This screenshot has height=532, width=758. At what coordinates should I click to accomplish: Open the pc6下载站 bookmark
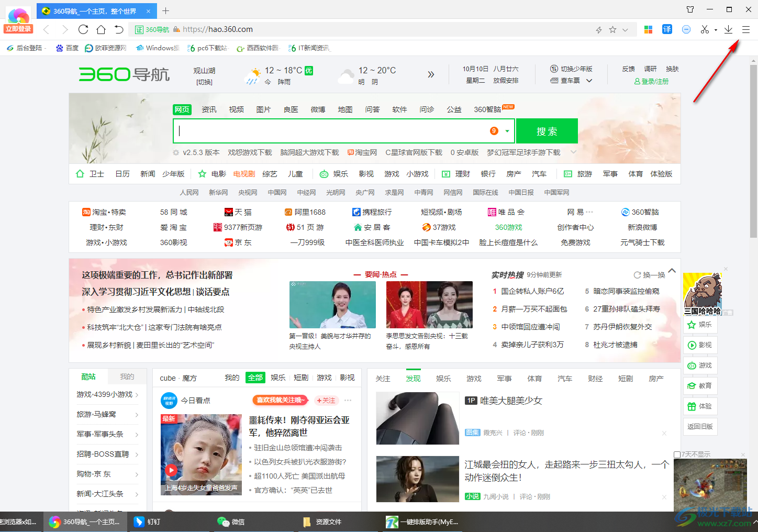click(x=208, y=48)
